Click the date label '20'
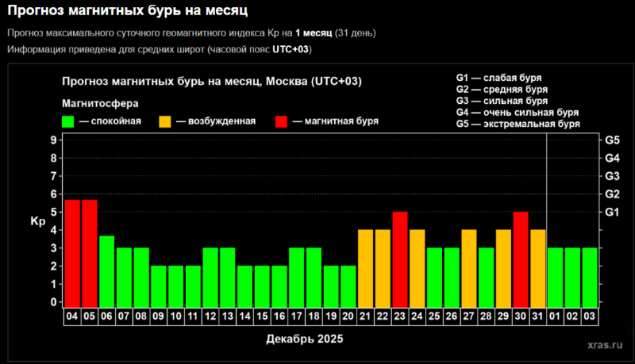 (x=348, y=316)
